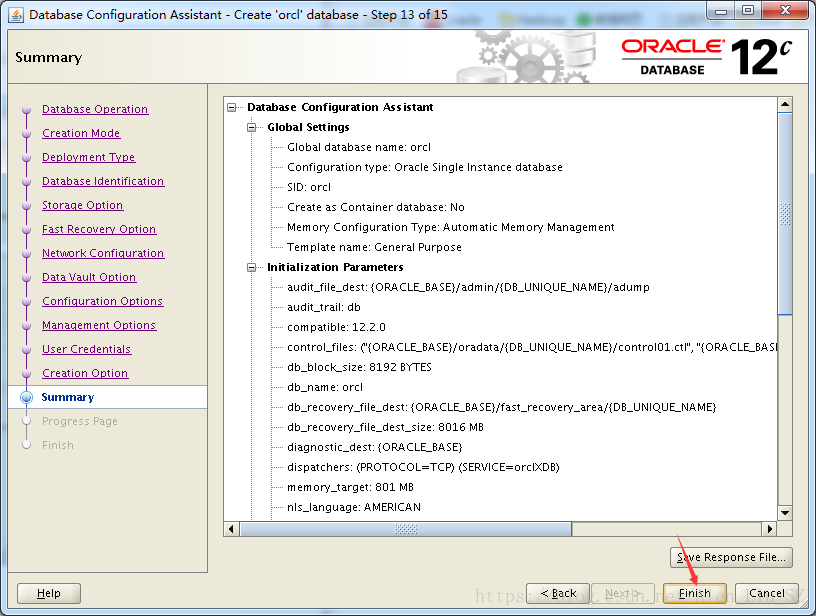Go to the Creation Mode step

pyautogui.click(x=81, y=133)
